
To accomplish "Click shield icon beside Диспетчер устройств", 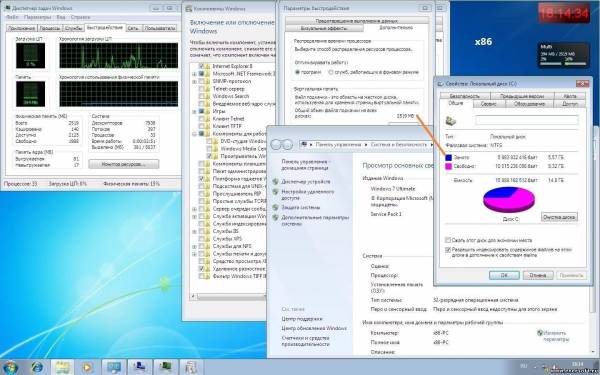I will pyautogui.click(x=275, y=182).
